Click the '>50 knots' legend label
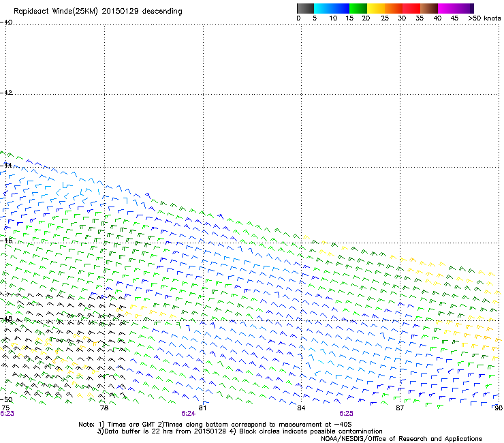The height and width of the screenshot is (443, 504). pyautogui.click(x=484, y=18)
